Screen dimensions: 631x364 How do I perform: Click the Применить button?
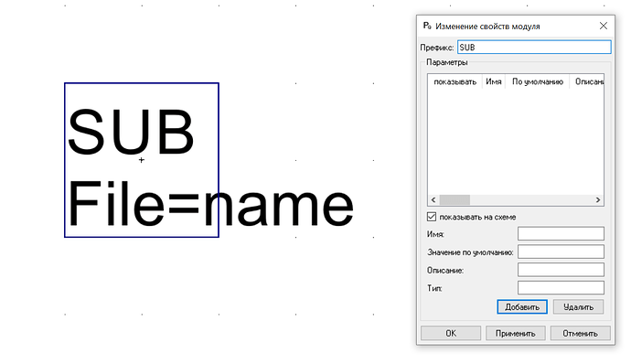point(516,333)
